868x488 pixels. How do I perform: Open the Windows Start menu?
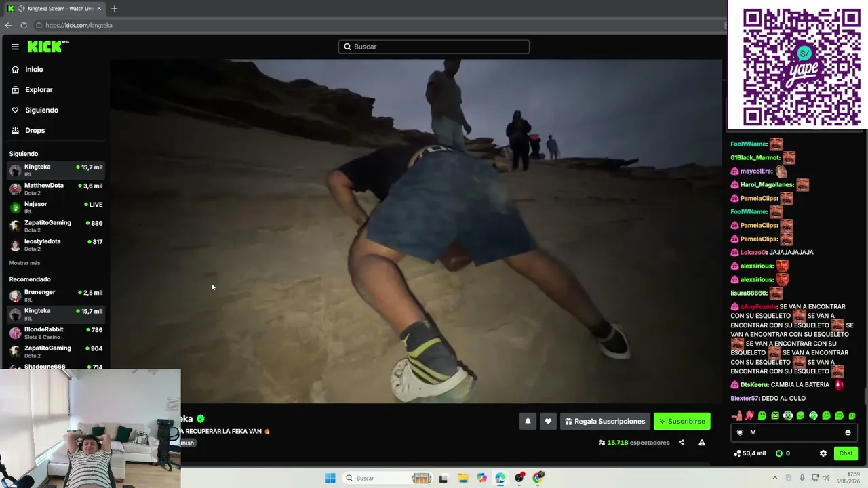pyautogui.click(x=330, y=478)
